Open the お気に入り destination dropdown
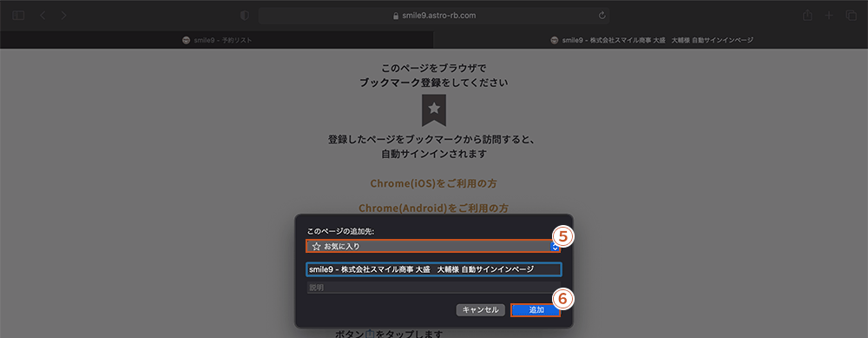Image resolution: width=868 pixels, height=338 pixels. (433, 246)
